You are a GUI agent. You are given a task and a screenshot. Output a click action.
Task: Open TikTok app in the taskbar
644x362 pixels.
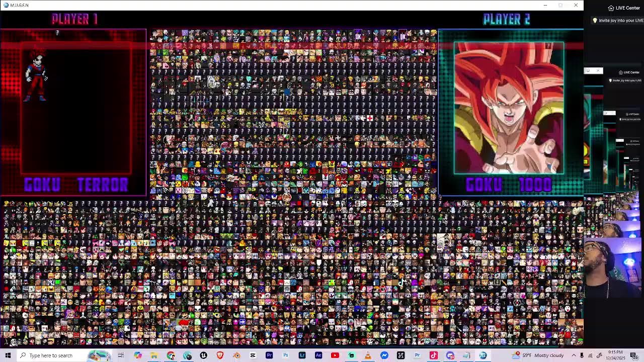click(x=433, y=355)
